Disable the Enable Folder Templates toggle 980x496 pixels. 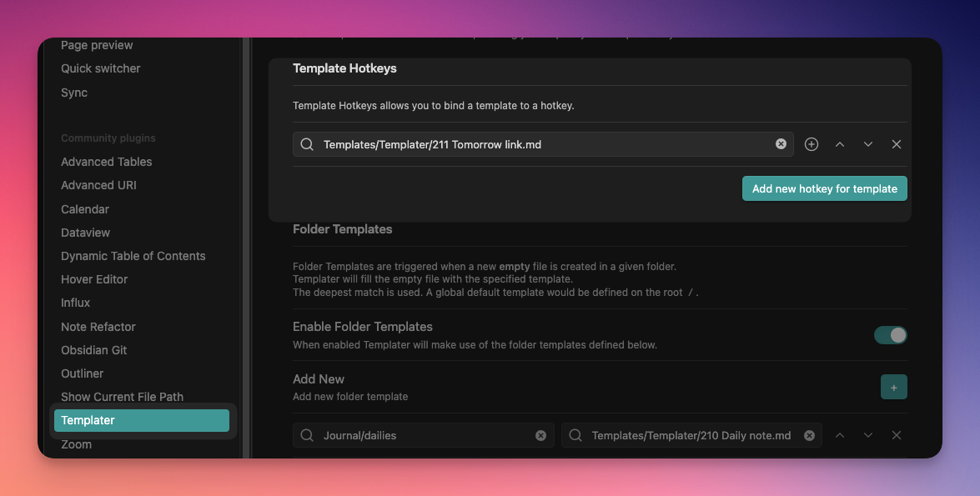[x=890, y=335]
